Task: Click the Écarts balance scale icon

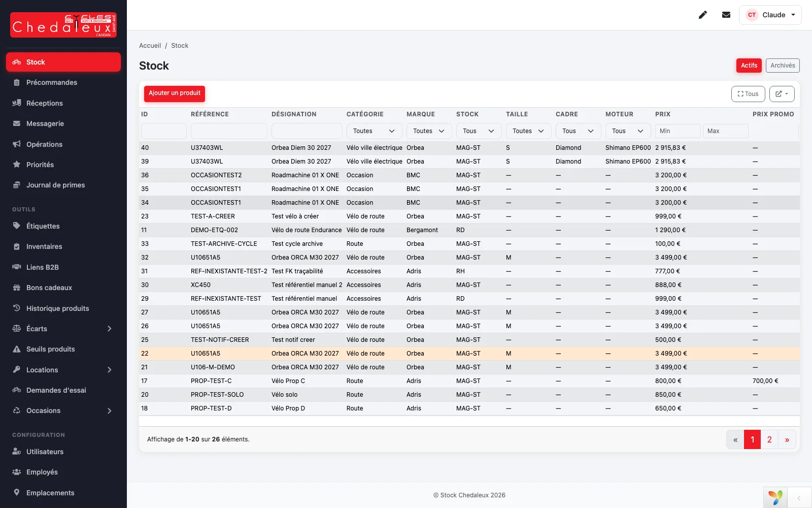Action: click(17, 329)
